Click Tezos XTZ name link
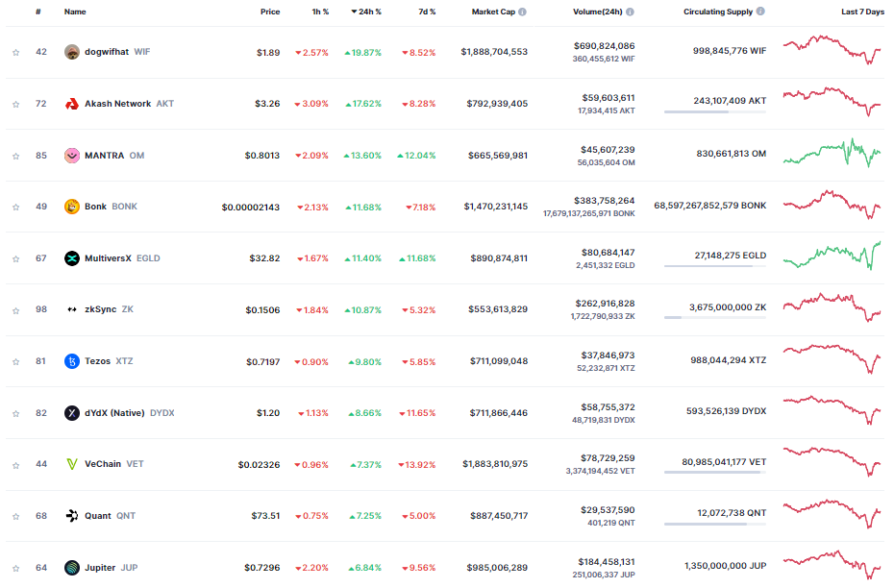 click(x=109, y=361)
